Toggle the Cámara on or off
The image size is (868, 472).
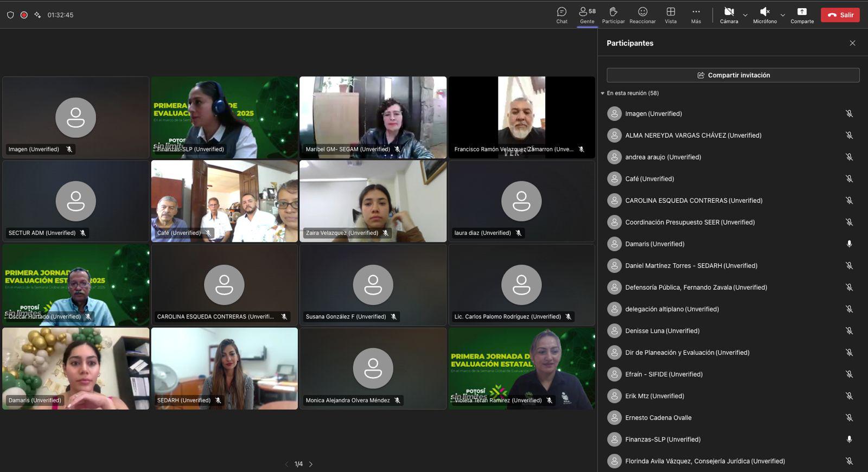click(729, 15)
